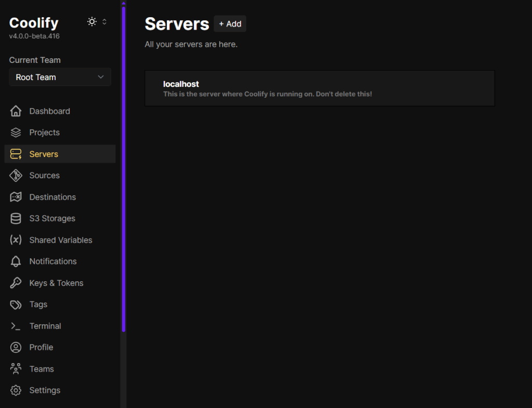Open the Tags page
The width and height of the screenshot is (532, 408).
point(60,305)
